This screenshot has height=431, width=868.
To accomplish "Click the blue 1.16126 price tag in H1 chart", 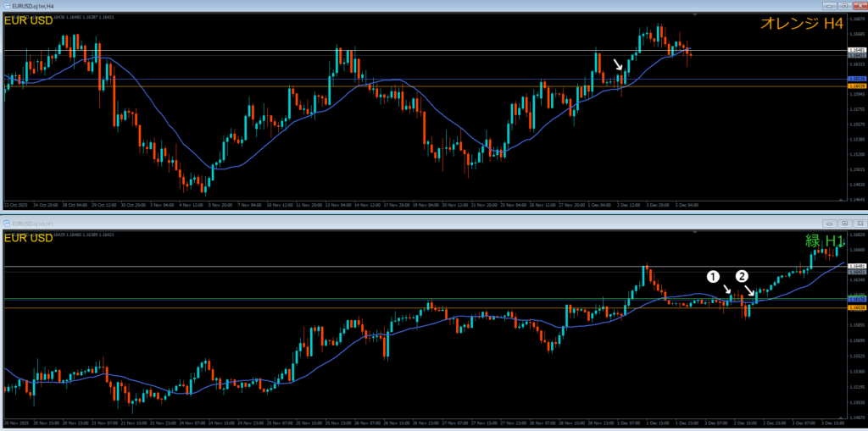I will coord(857,299).
